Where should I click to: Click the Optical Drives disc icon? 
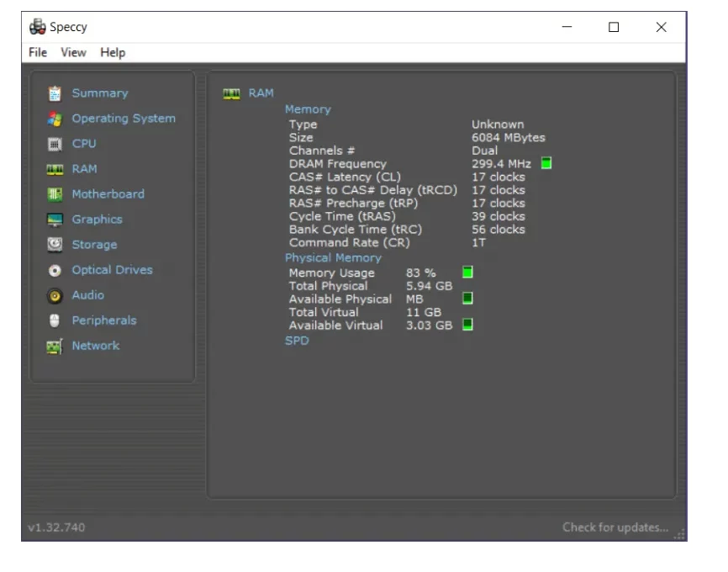pos(55,270)
